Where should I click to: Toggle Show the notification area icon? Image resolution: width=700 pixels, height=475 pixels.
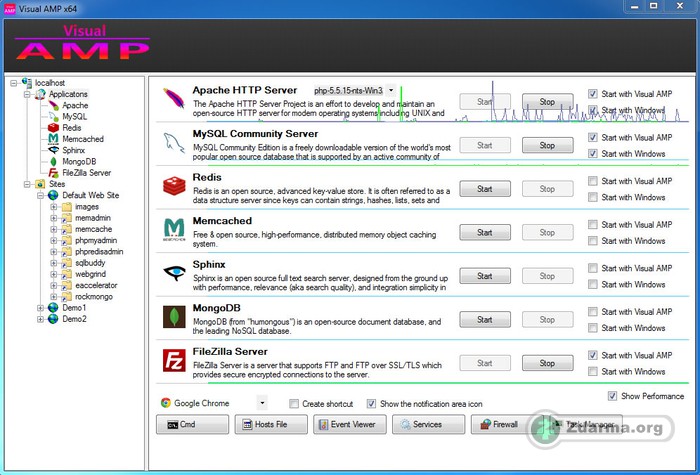[371, 404]
